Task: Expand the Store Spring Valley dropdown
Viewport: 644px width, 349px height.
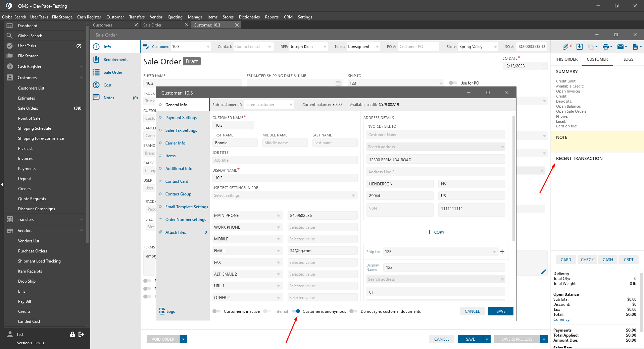Action: click(495, 47)
